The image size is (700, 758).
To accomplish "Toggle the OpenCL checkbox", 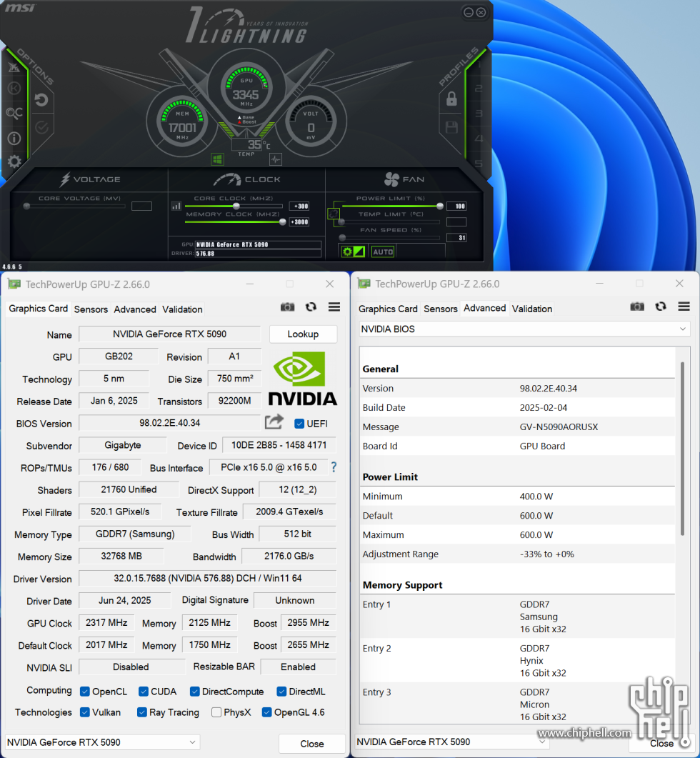I will (84, 692).
